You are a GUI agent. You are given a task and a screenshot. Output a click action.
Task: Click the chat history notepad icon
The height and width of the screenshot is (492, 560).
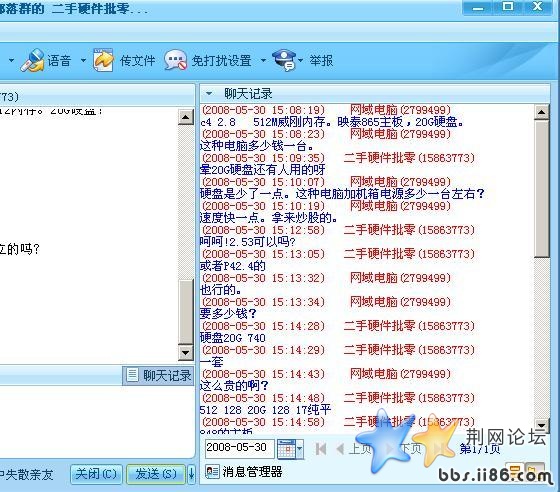tap(132, 375)
